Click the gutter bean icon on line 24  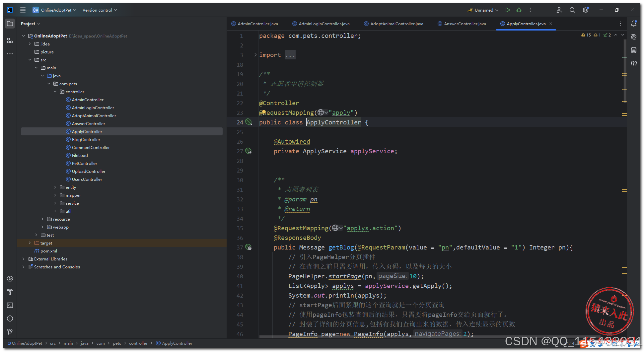pos(249,122)
